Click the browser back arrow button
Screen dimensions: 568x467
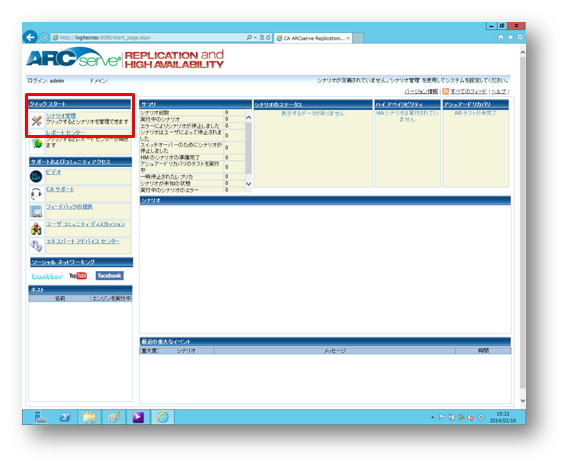coord(30,37)
